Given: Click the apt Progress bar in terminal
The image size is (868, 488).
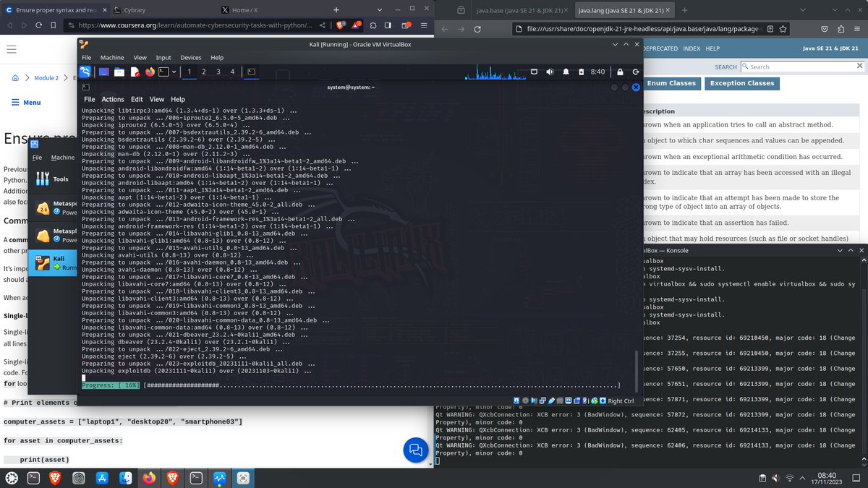Looking at the screenshot, I should [x=351, y=386].
